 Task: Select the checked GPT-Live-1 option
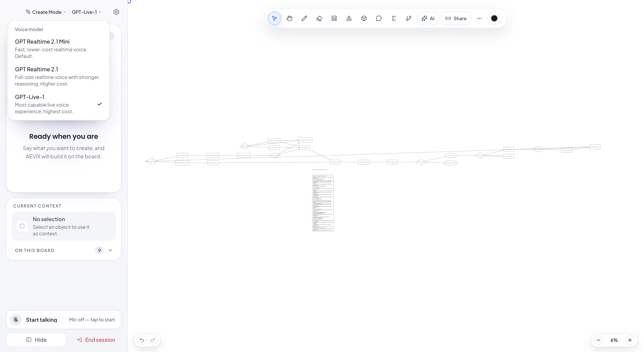[x=59, y=104]
